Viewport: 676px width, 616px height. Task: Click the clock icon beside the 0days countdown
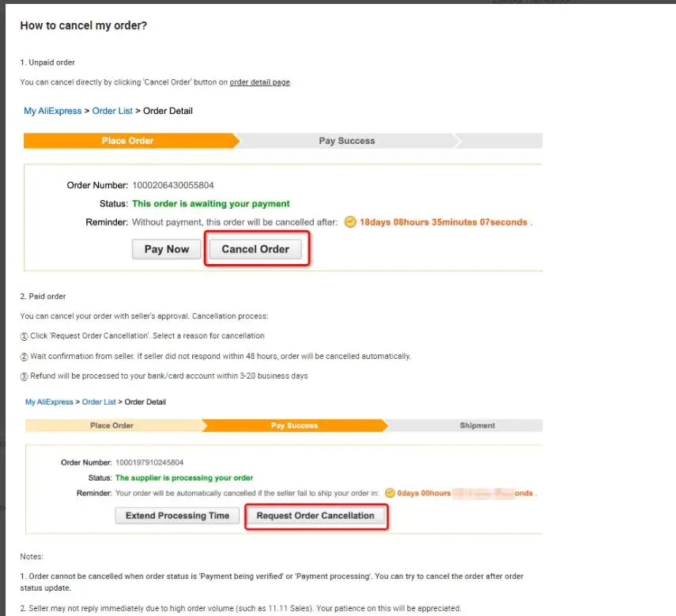(x=389, y=493)
